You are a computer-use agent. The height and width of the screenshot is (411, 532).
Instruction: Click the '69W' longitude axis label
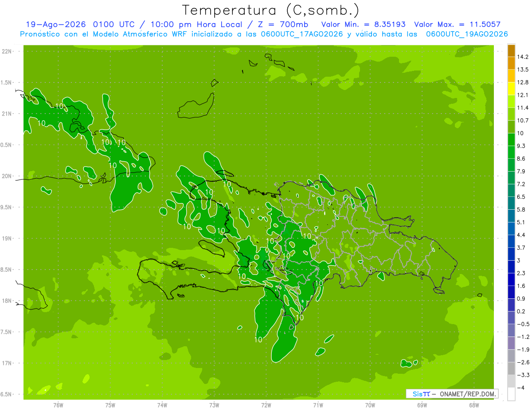click(422, 406)
